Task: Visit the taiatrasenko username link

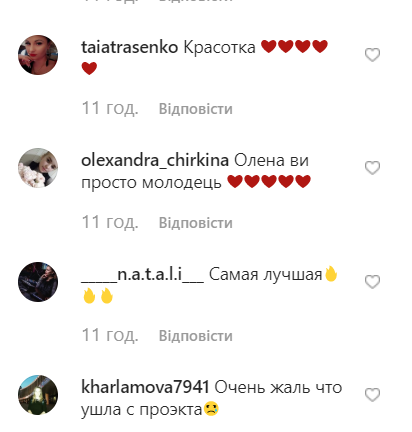Action: point(130,47)
